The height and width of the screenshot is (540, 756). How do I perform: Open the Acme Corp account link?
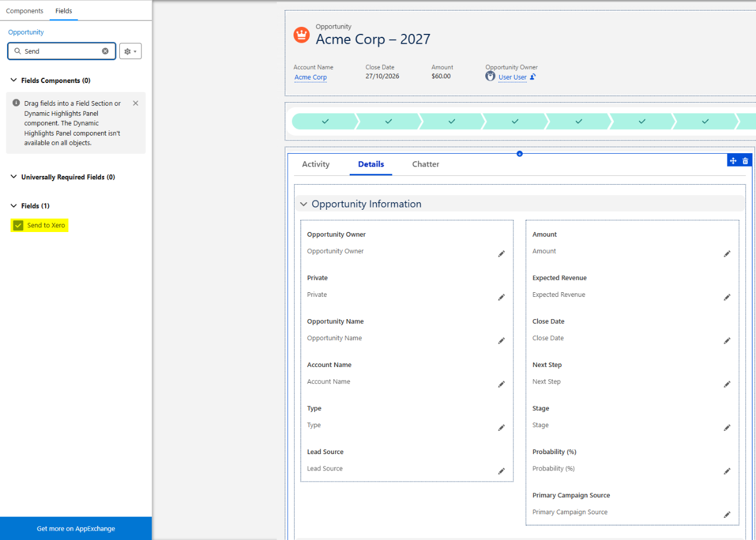pos(310,77)
